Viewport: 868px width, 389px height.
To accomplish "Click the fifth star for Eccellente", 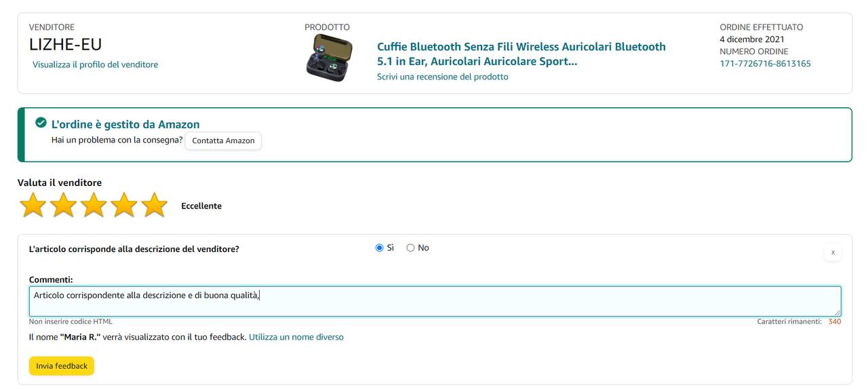I will tap(155, 205).
